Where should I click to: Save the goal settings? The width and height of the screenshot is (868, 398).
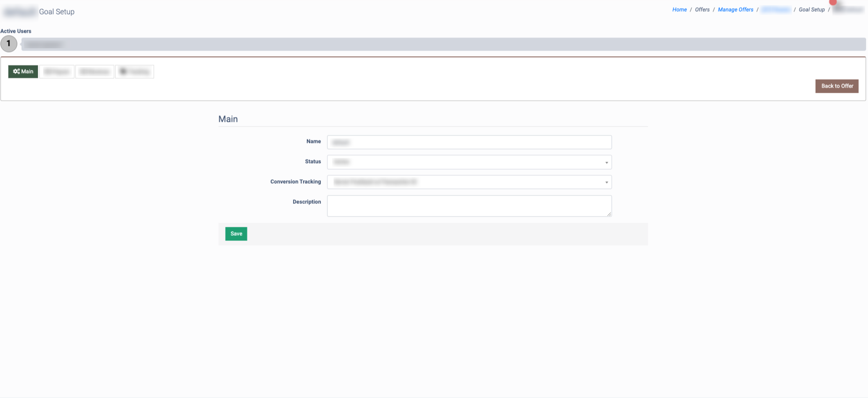pos(236,234)
